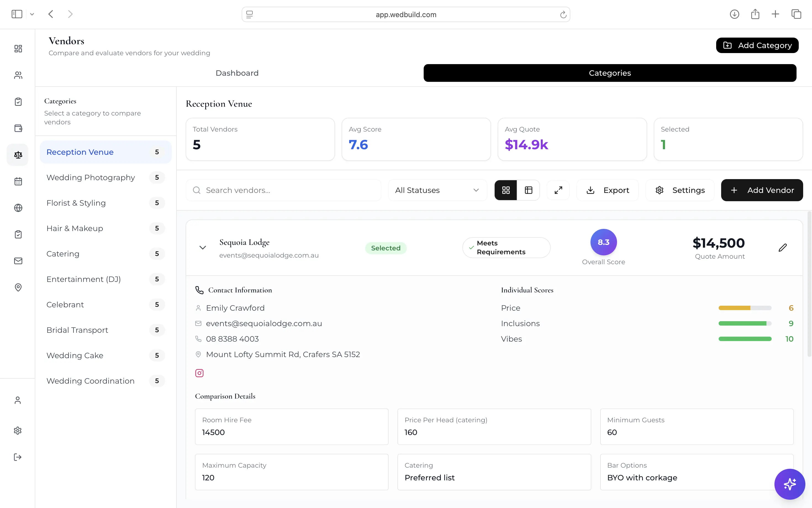Switch to grid card view
The height and width of the screenshot is (508, 812).
(x=506, y=190)
